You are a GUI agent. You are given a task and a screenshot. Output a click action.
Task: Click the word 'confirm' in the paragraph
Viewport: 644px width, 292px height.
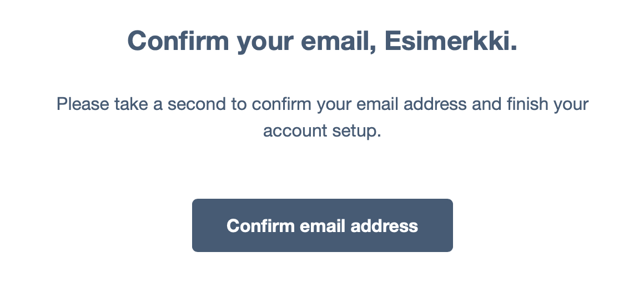point(282,104)
